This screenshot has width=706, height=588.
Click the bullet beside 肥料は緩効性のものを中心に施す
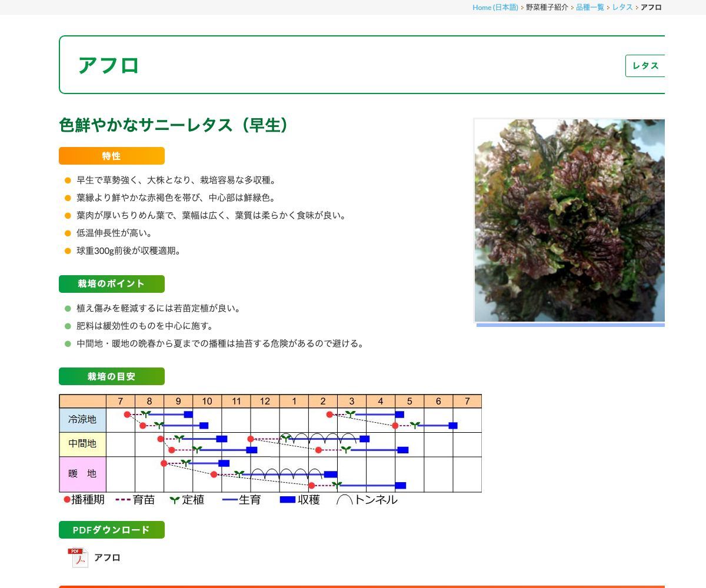[x=66, y=325]
